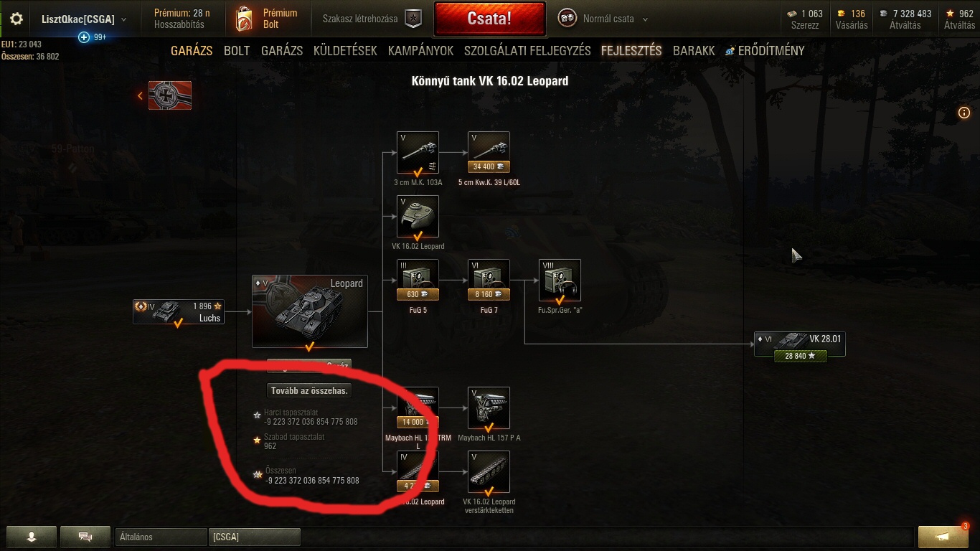This screenshot has height=551, width=980.
Task: Select the Fu.Spr.Ger. "a" radio module
Action: [560, 280]
